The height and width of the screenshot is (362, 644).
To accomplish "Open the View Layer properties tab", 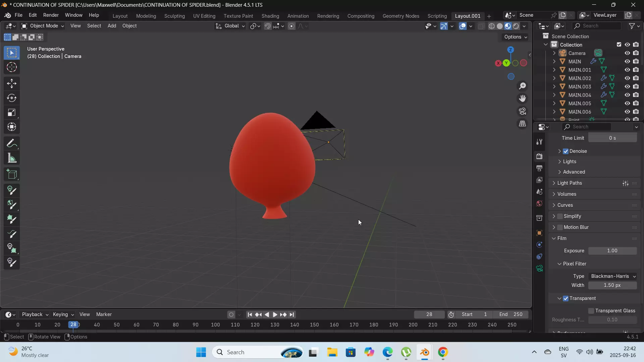I will tap(539, 180).
